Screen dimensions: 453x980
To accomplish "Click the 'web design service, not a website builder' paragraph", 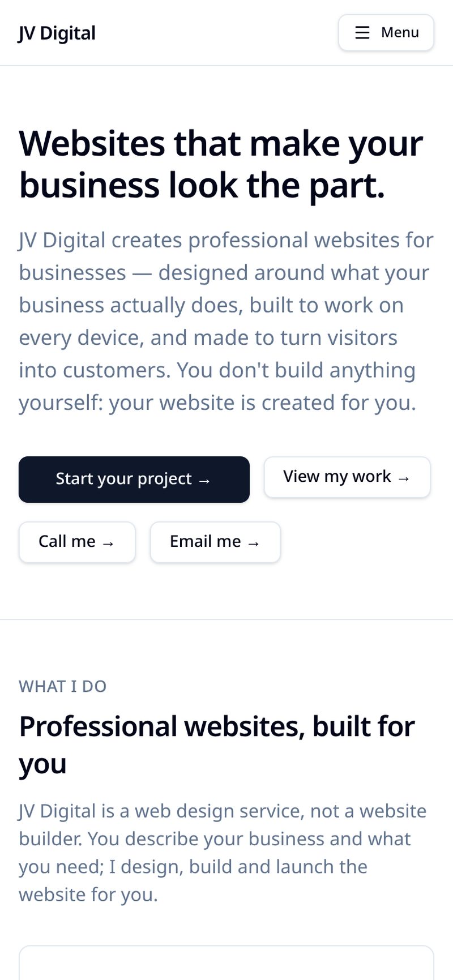I will click(223, 853).
